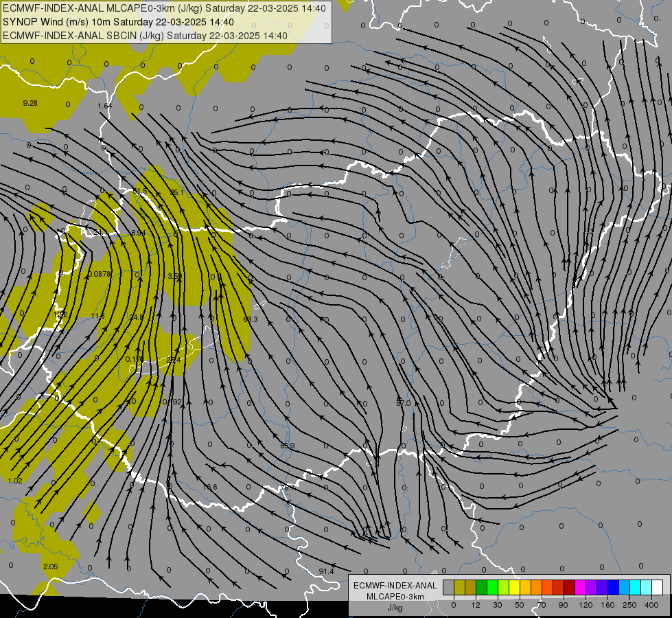This screenshot has width=672, height=618.
Task: Click the map value 0.0878
Action: coord(99,274)
